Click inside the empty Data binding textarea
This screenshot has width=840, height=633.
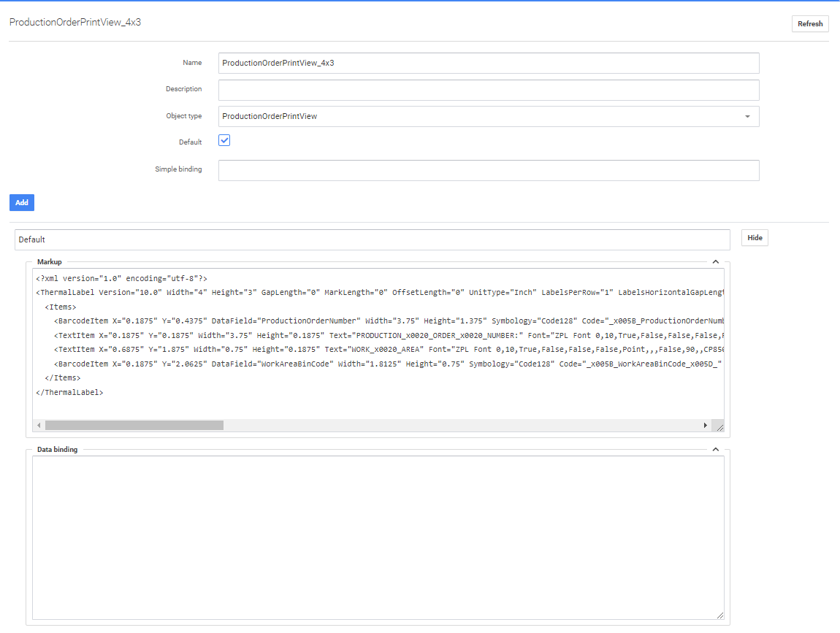tap(378, 537)
